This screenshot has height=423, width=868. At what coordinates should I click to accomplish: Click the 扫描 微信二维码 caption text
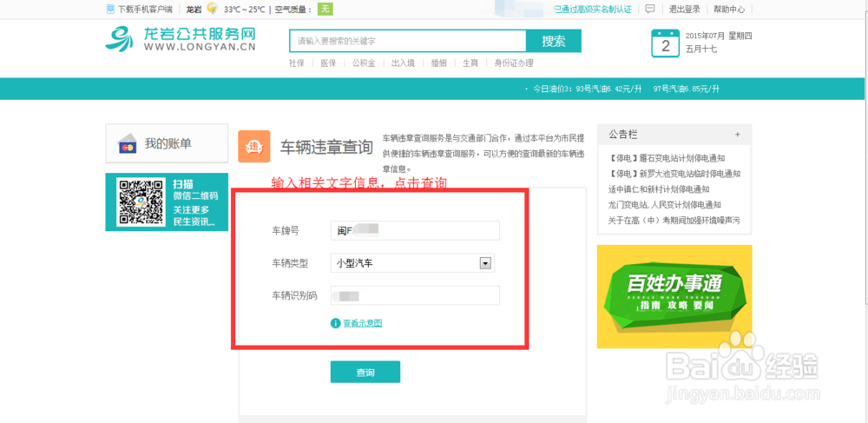(x=195, y=190)
